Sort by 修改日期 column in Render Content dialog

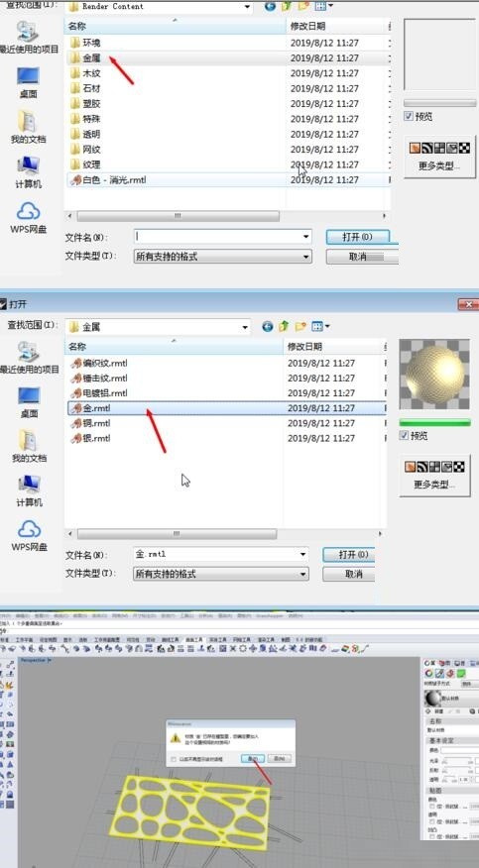pos(336,26)
